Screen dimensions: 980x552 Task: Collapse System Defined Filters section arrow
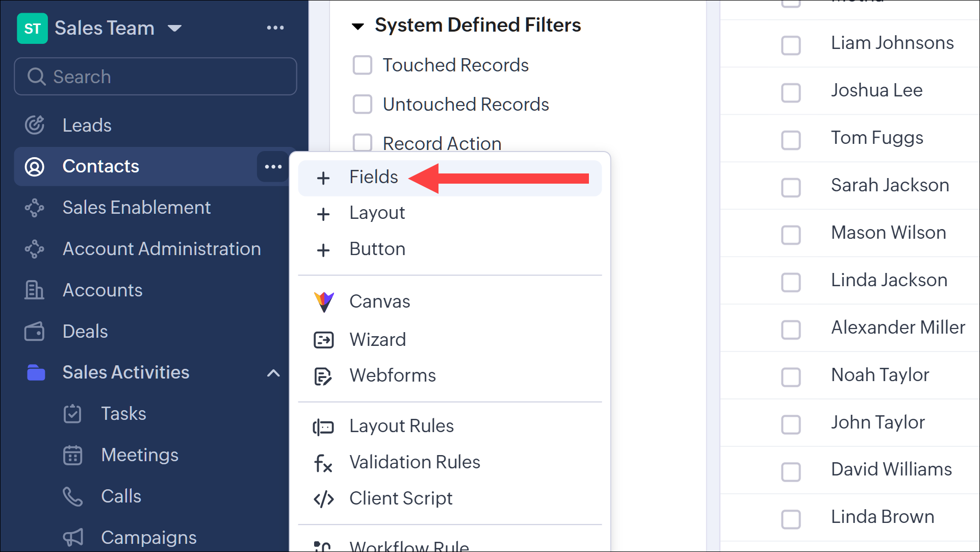point(358,26)
